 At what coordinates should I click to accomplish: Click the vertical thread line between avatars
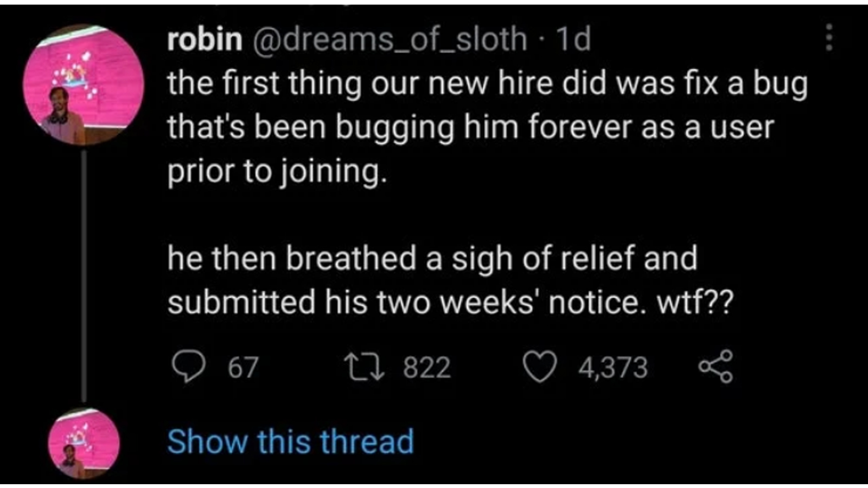[84, 277]
